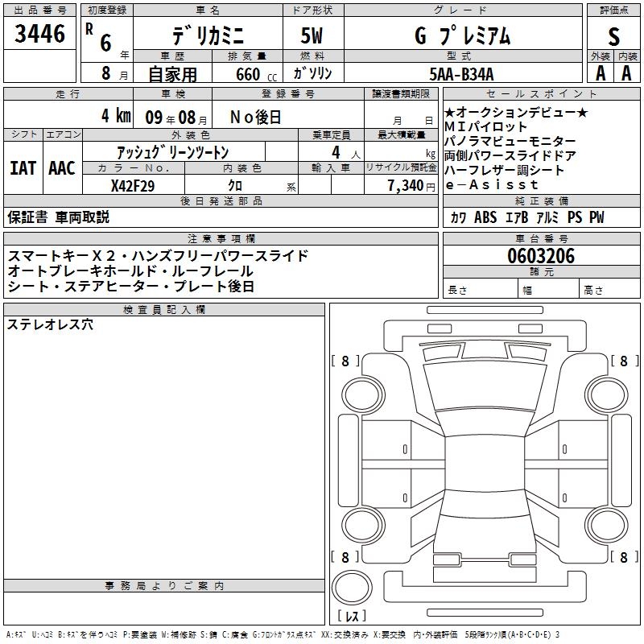Select the ハーフレザー調シート line
The width and height of the screenshot is (644, 644).
[504, 170]
